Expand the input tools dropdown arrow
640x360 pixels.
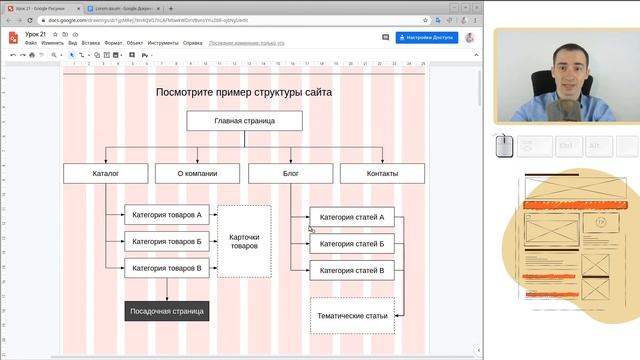point(152,56)
